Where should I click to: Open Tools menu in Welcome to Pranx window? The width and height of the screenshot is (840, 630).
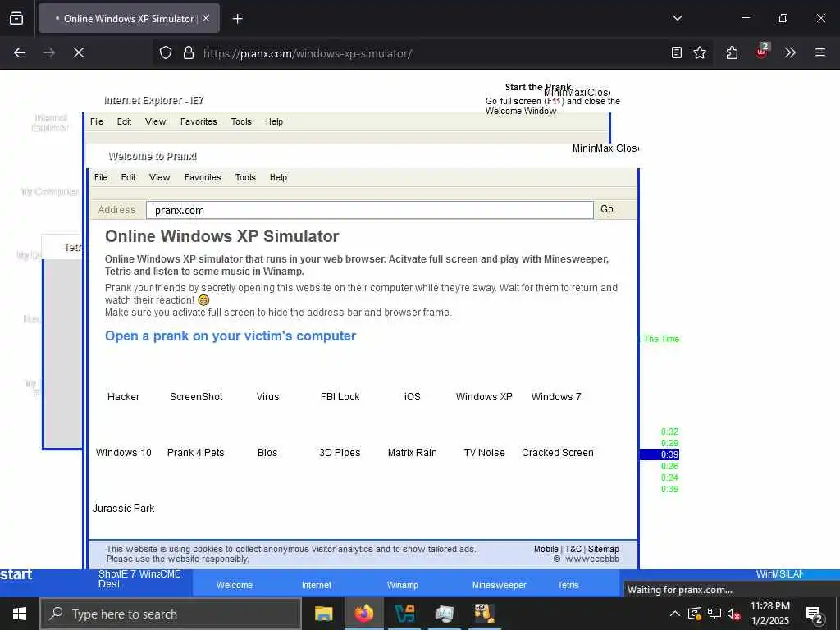(245, 177)
